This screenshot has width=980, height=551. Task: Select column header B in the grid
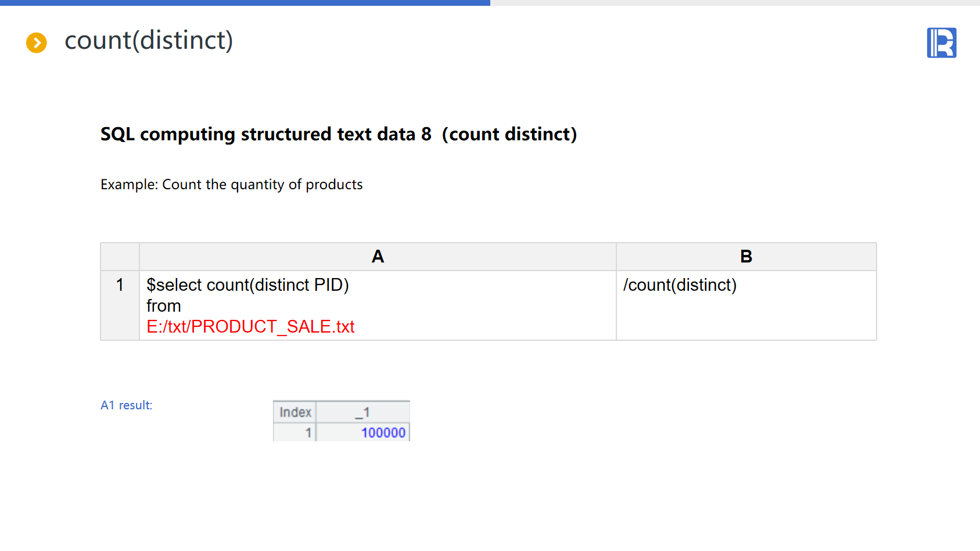tap(746, 257)
